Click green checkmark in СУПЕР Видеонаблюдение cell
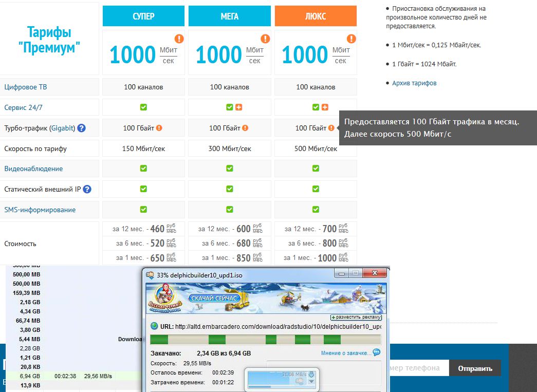The width and height of the screenshot is (537, 392). (143, 169)
